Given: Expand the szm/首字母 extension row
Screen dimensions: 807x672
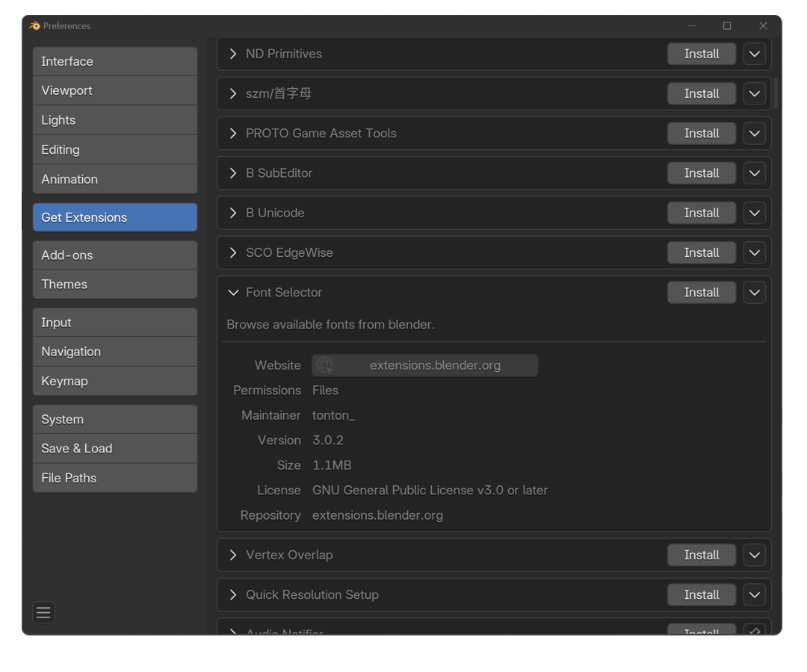Looking at the screenshot, I should (x=233, y=93).
